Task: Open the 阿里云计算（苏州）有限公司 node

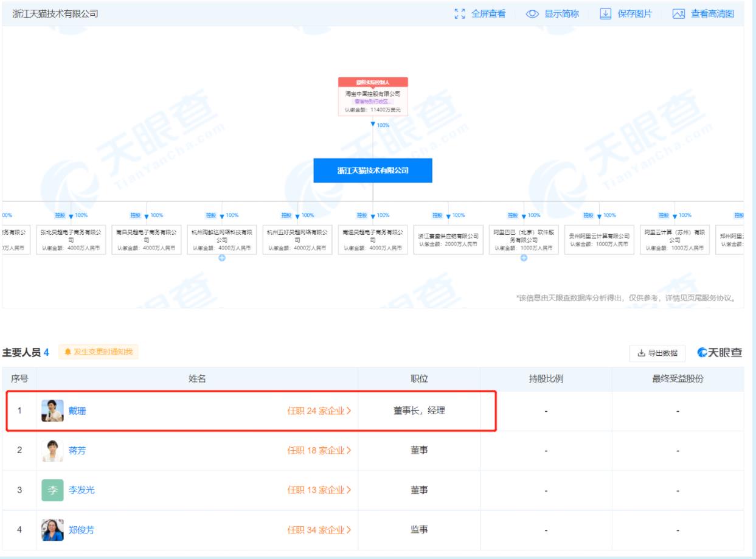Action: [675, 238]
